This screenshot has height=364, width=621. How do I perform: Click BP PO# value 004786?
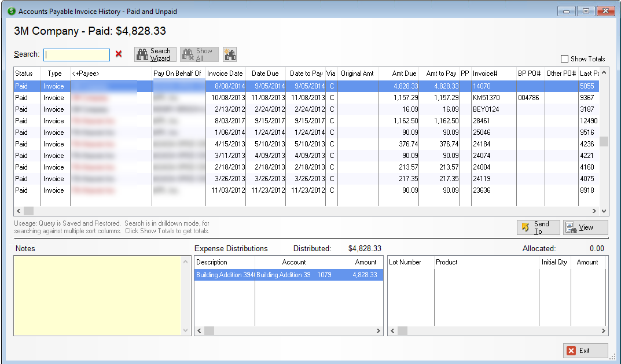tap(530, 97)
